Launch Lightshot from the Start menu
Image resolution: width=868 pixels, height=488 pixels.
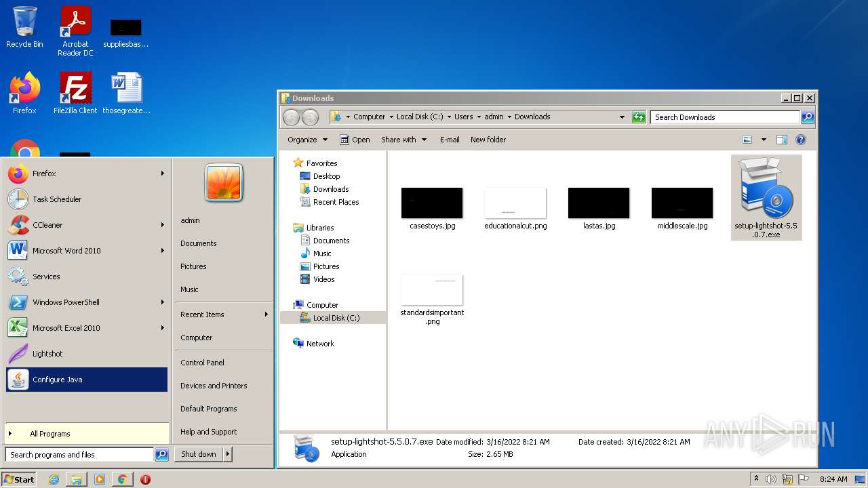click(87, 354)
